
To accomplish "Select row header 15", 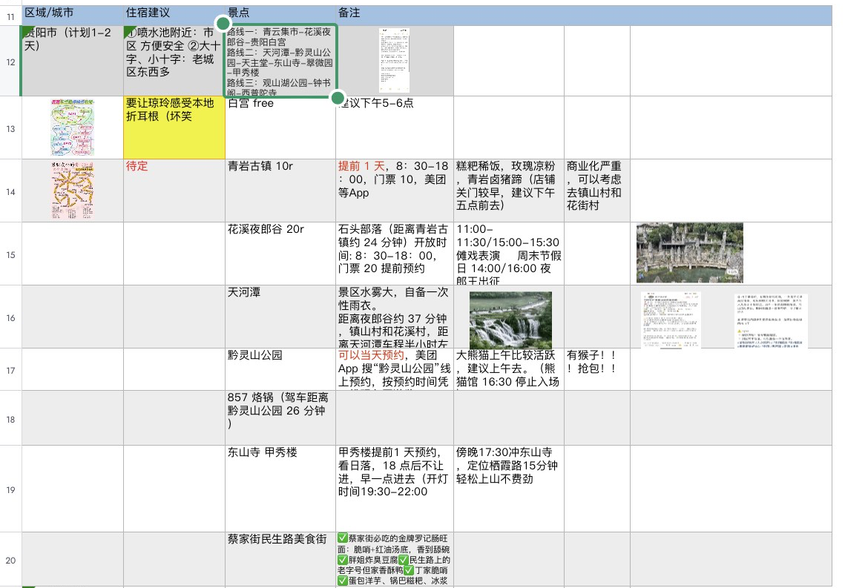I will coord(10,254).
